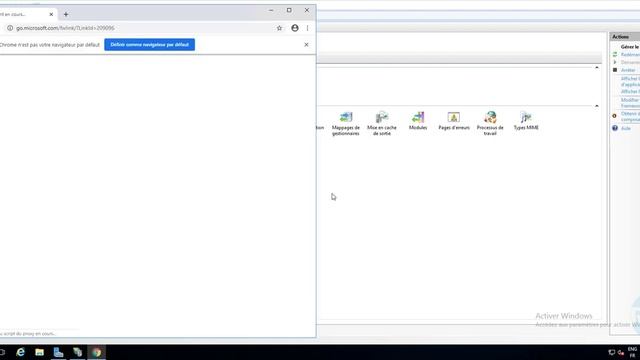Image resolution: width=640 pixels, height=360 pixels.
Task: Change the ENG FR input language
Action: [x=632, y=352]
